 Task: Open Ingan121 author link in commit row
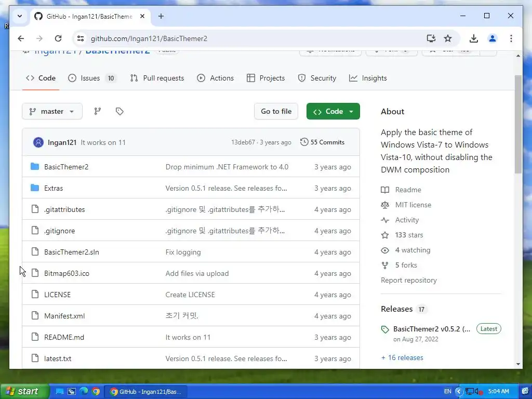pos(62,142)
